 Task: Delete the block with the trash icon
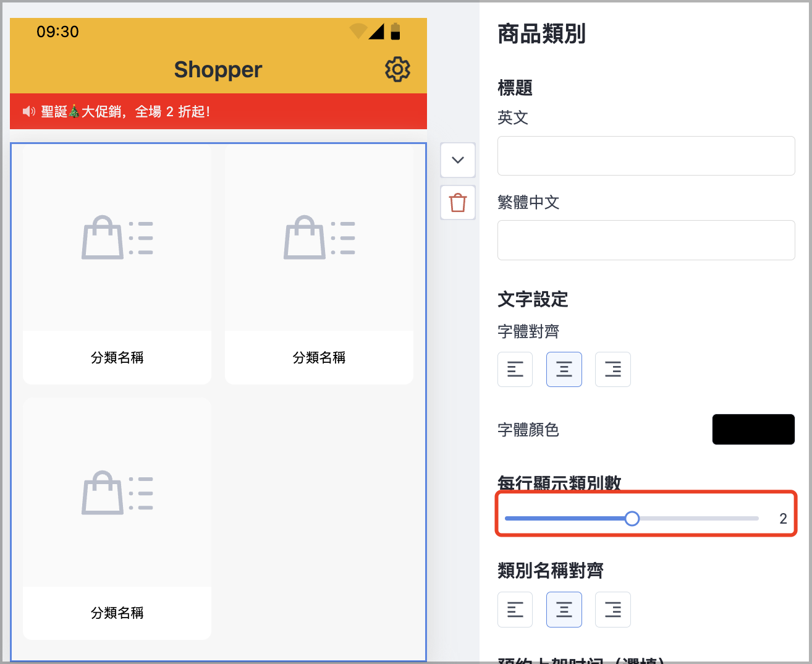[x=458, y=202]
